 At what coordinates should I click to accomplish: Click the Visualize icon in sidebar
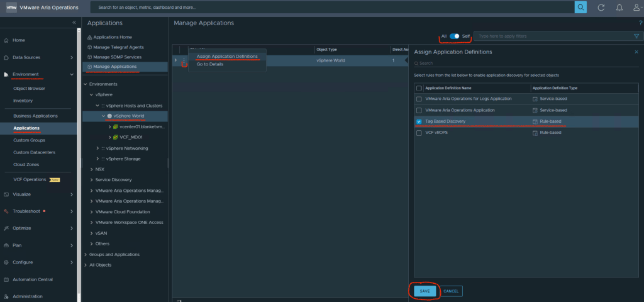pos(6,194)
